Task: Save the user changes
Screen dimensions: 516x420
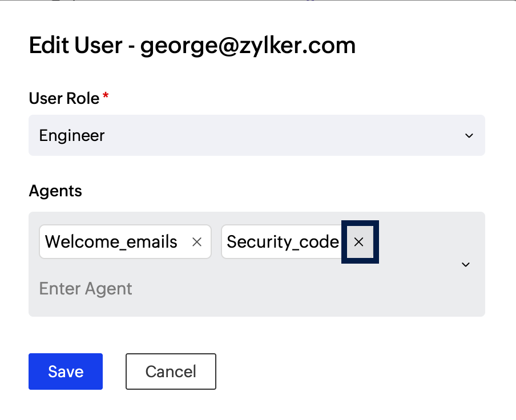Action: coord(66,371)
